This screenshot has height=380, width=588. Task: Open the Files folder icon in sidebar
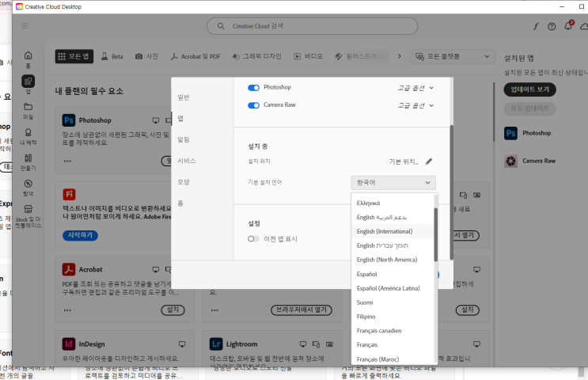(x=28, y=107)
